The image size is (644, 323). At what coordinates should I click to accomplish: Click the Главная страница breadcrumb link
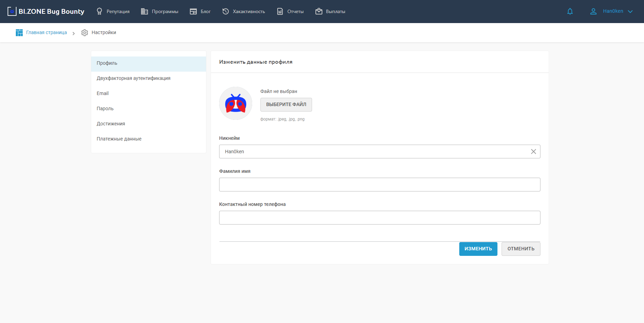click(x=46, y=33)
